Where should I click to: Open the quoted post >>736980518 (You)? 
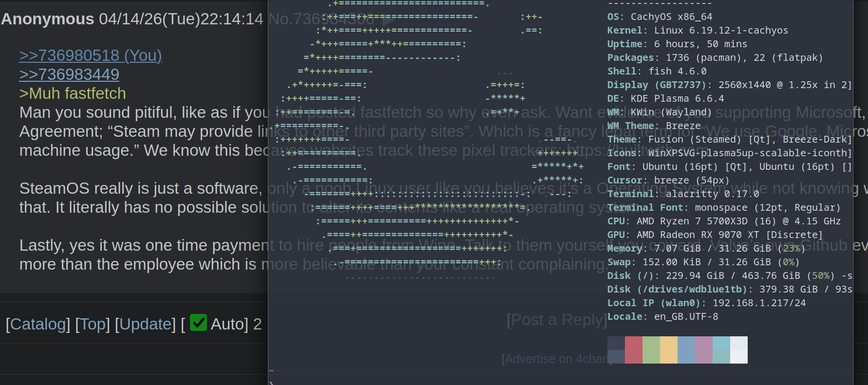(x=91, y=55)
